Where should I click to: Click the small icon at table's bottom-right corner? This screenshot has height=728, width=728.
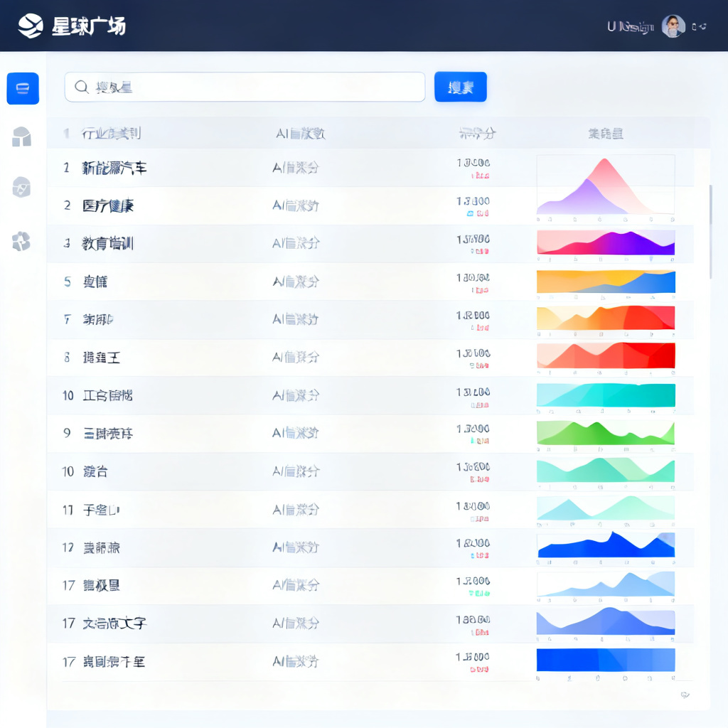click(x=685, y=695)
